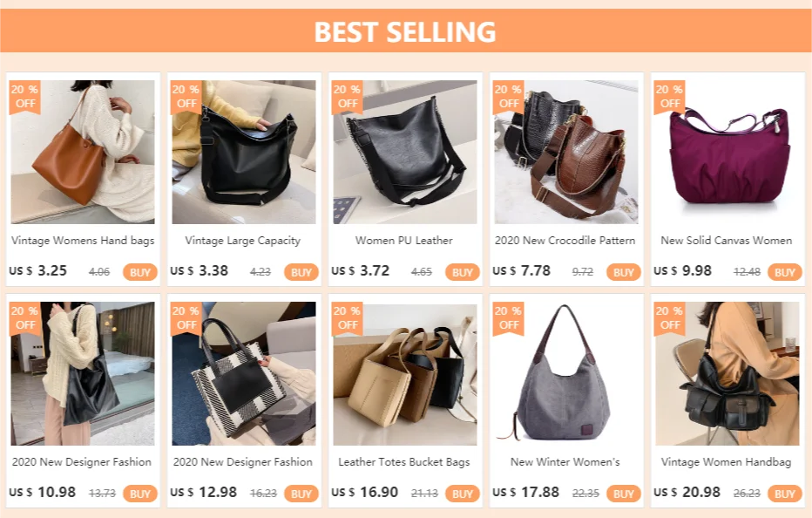The height and width of the screenshot is (518, 812).
Task: Click the Vintage Women Handbag title
Action: coord(726,462)
